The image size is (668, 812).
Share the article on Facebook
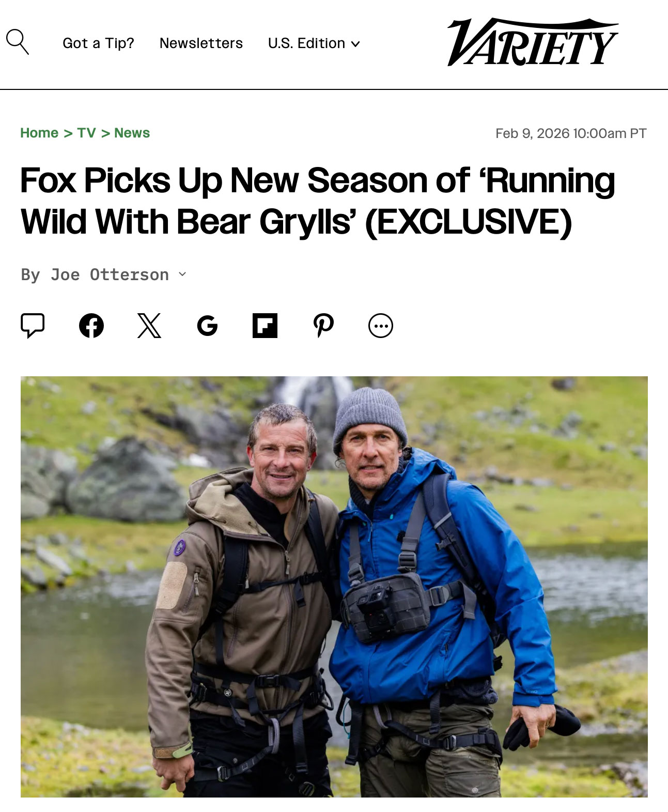coord(92,325)
